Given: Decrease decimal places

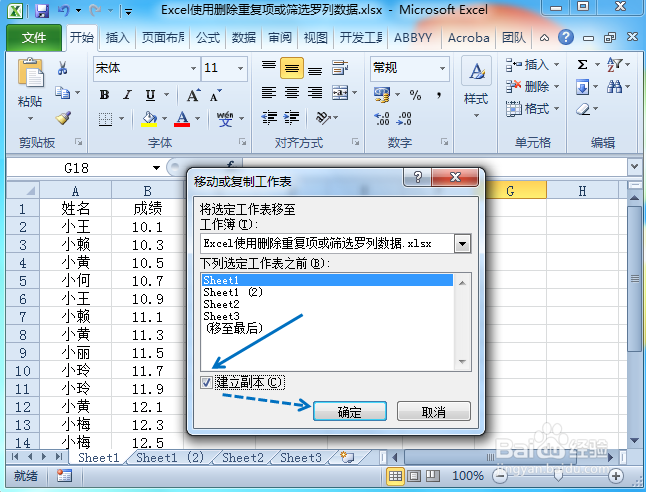Looking at the screenshot, I should [404, 119].
